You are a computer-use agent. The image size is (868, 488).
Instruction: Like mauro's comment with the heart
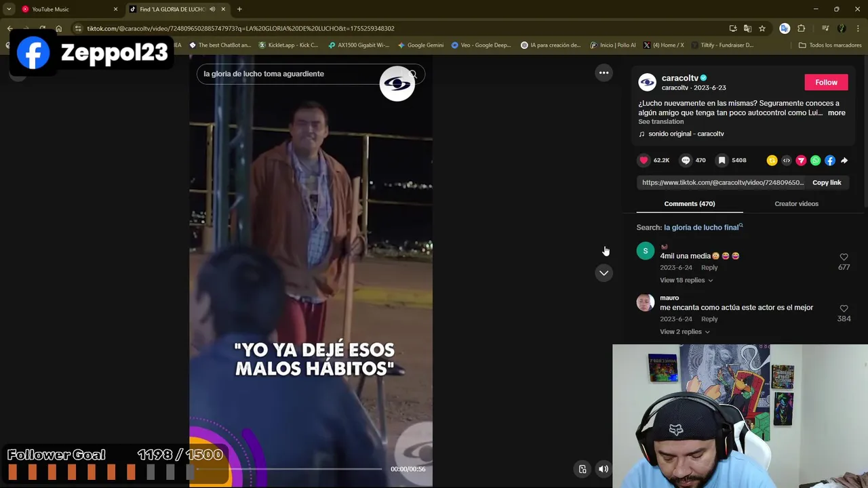[844, 308]
